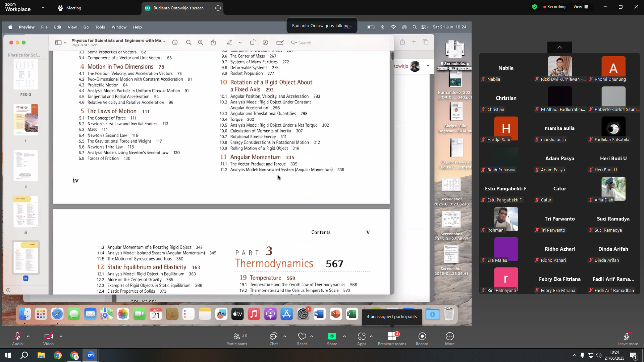
Task: Open React emoji options
Action: pos(302,339)
